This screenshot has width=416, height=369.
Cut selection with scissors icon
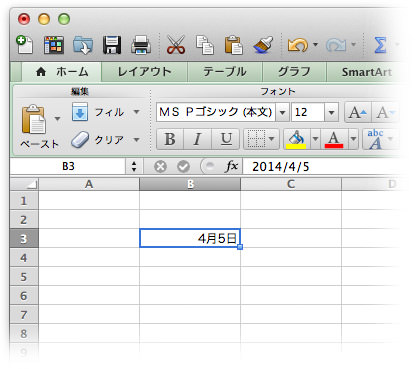pyautogui.click(x=176, y=45)
